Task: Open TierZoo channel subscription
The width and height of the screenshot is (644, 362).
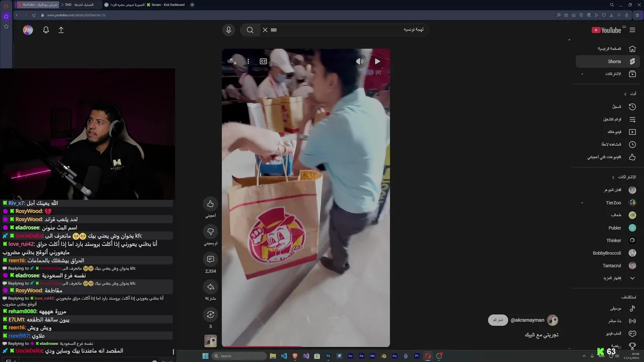Action: tap(607, 203)
